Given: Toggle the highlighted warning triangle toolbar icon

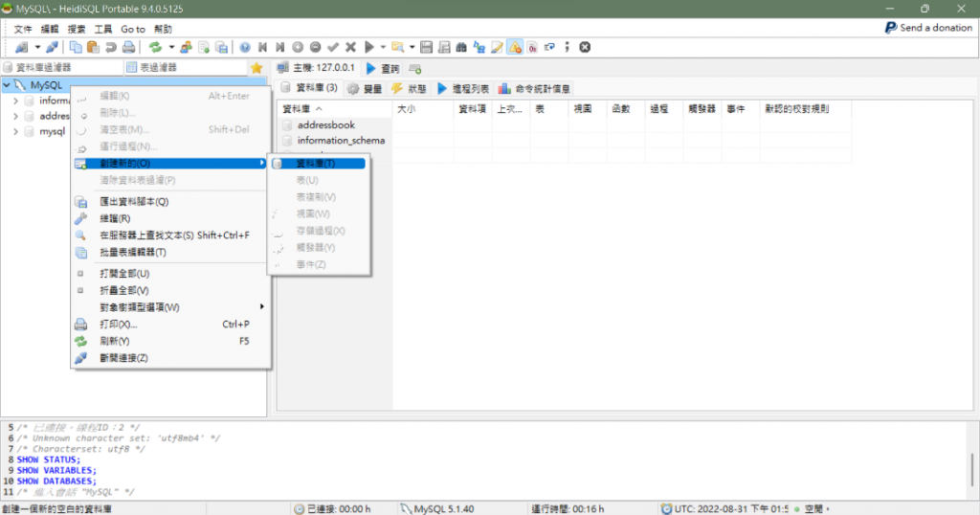Looking at the screenshot, I should click(x=515, y=48).
